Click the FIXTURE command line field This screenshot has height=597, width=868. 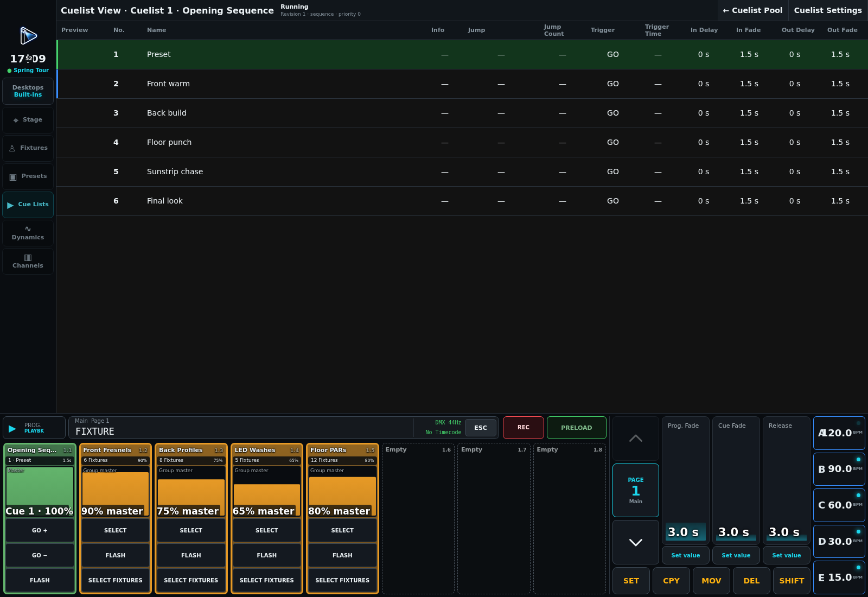point(241,428)
